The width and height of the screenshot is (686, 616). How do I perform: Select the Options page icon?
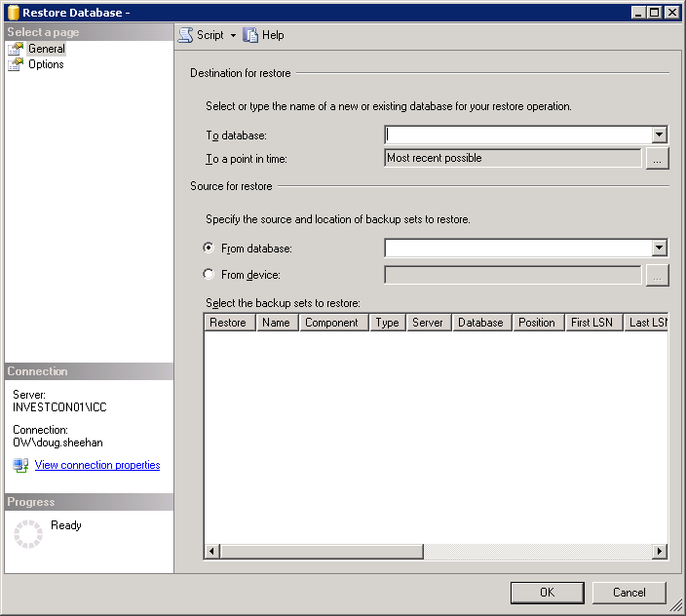click(x=16, y=64)
